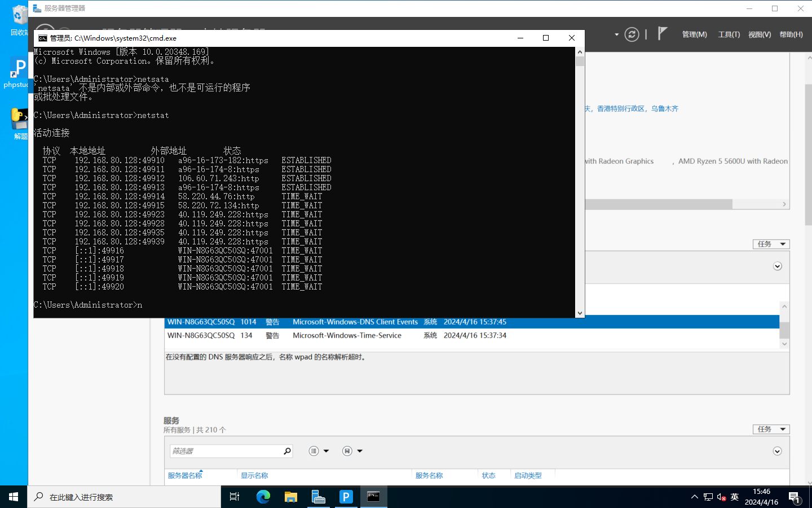
Task: Open the 管理(M) menu
Action: (694, 34)
